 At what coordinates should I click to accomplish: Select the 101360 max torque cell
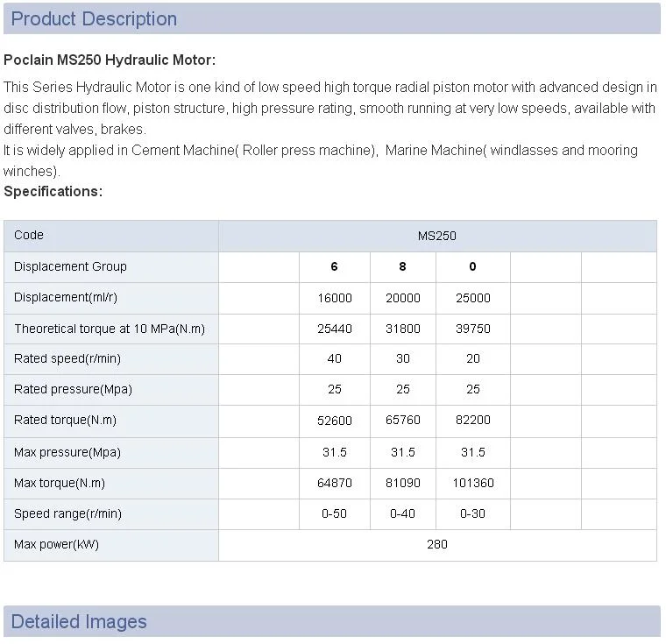(x=473, y=483)
